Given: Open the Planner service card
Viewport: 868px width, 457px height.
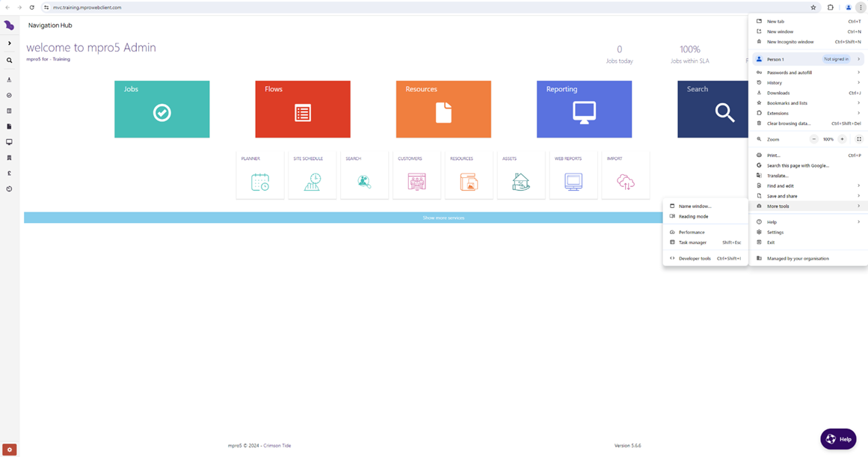Looking at the screenshot, I should tap(260, 174).
